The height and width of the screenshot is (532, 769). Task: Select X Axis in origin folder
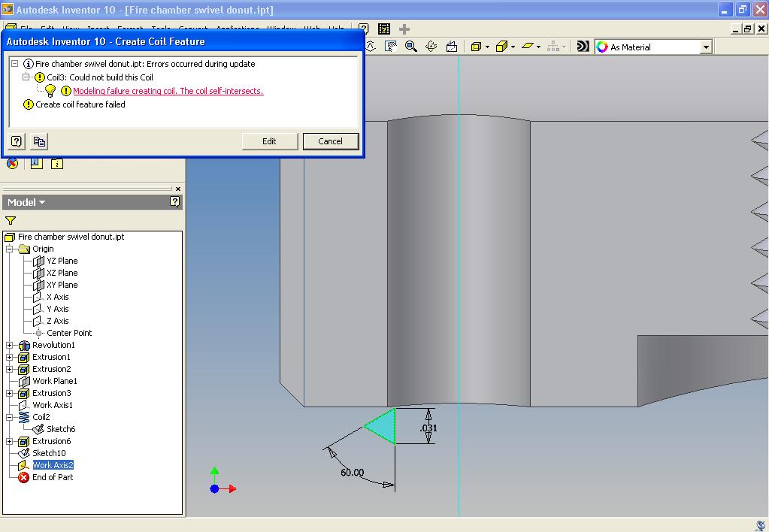coord(57,297)
